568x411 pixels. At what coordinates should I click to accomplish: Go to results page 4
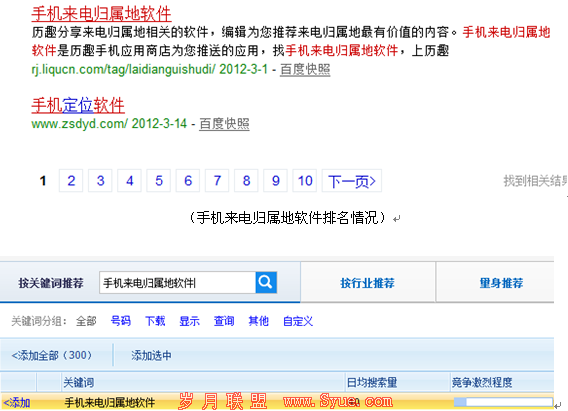click(129, 181)
